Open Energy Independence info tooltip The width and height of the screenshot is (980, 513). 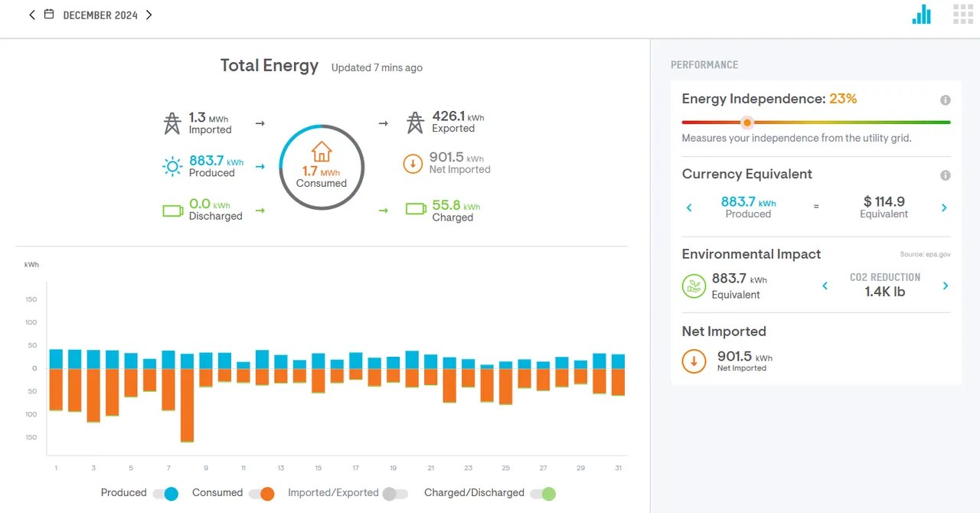coord(946,100)
